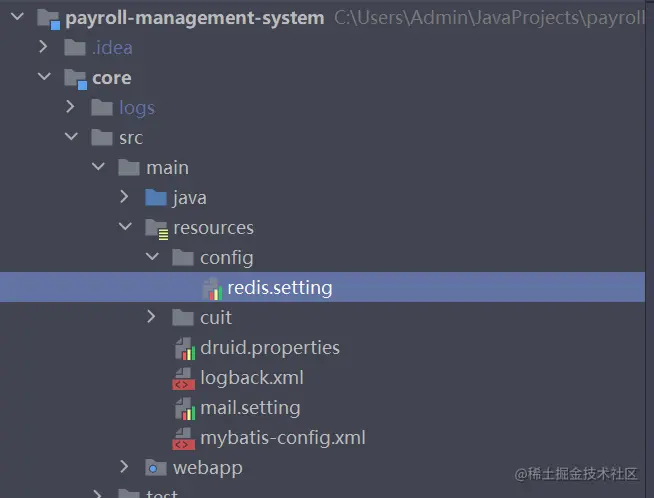The height and width of the screenshot is (498, 654).
Task: Expand the java source folder
Action: click(124, 196)
